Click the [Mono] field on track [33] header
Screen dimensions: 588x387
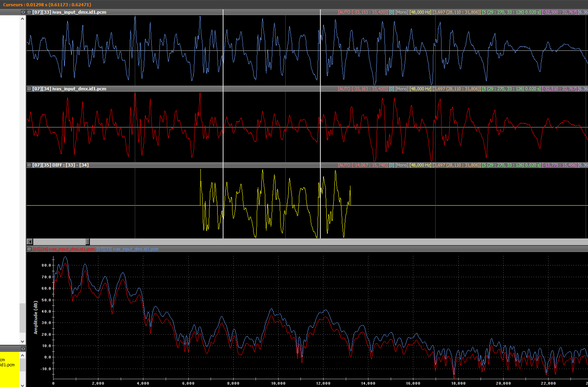pyautogui.click(x=402, y=12)
